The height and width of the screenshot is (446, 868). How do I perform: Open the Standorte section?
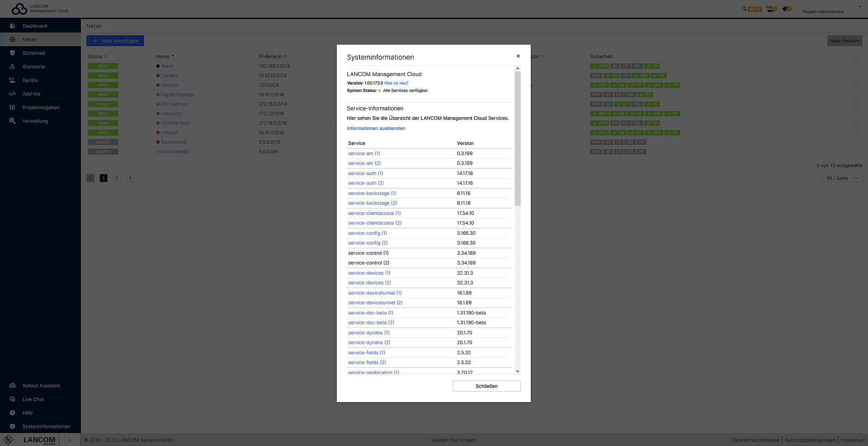click(34, 66)
